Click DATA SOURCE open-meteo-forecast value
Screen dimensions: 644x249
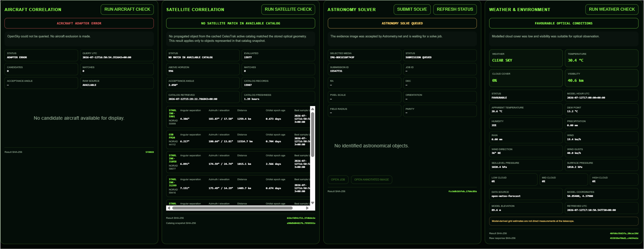click(506, 196)
